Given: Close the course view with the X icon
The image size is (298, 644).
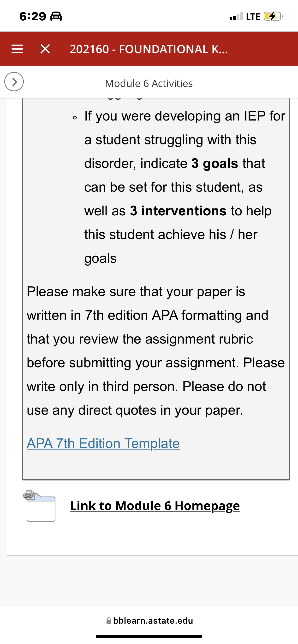Looking at the screenshot, I should pyautogui.click(x=45, y=49).
